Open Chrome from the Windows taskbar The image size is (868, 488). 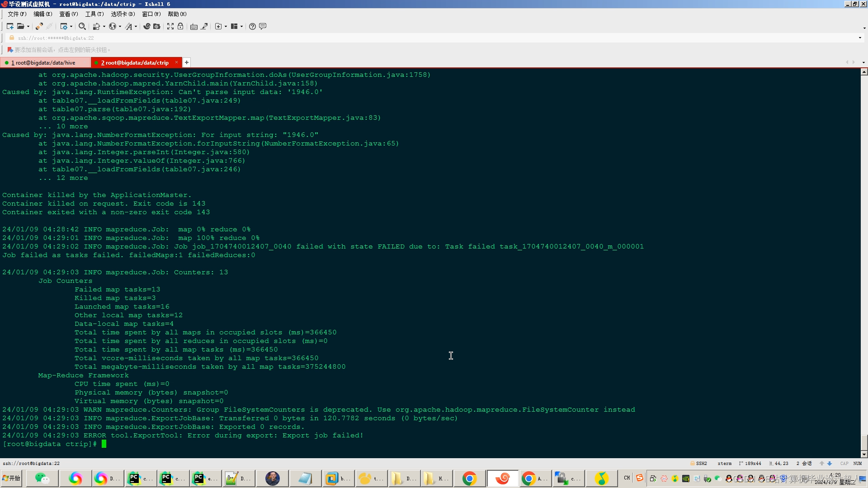coord(469,478)
